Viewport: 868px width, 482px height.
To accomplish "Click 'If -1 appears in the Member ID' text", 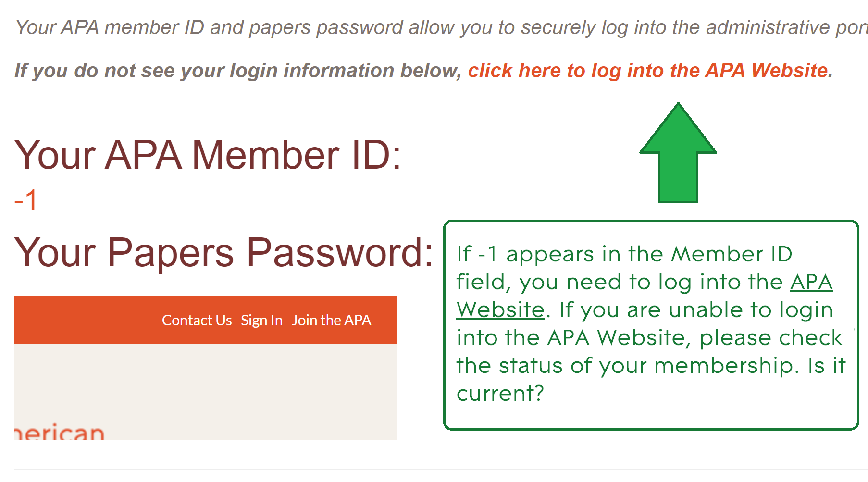I will pyautogui.click(x=624, y=254).
